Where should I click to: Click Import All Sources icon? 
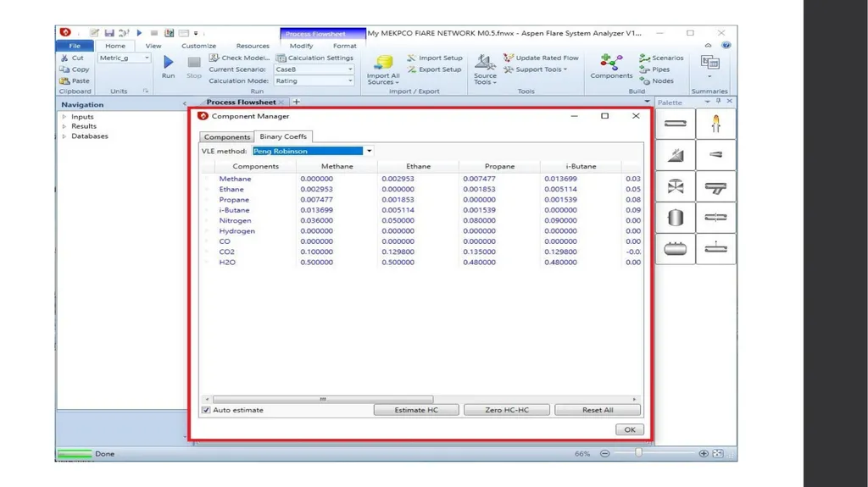click(x=383, y=62)
